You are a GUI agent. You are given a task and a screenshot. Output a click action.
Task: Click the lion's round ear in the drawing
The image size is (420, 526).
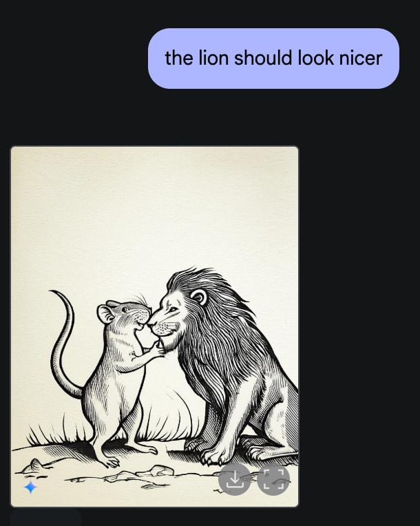coord(199,297)
